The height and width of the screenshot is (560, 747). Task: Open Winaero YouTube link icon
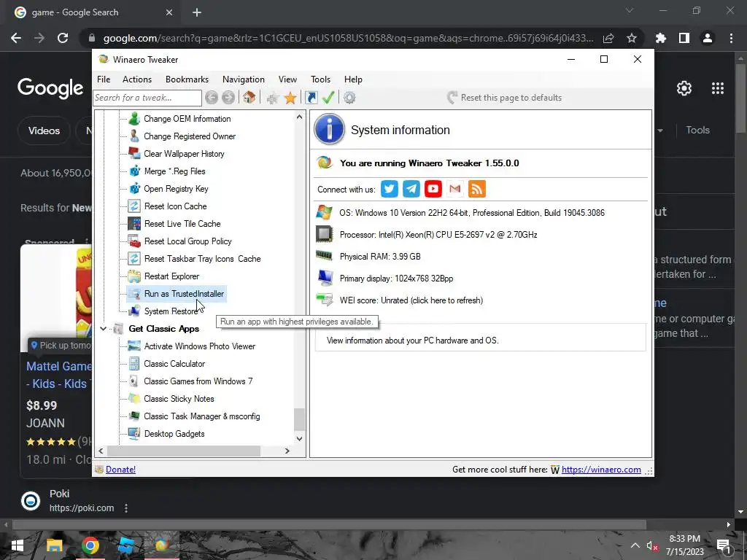(433, 189)
